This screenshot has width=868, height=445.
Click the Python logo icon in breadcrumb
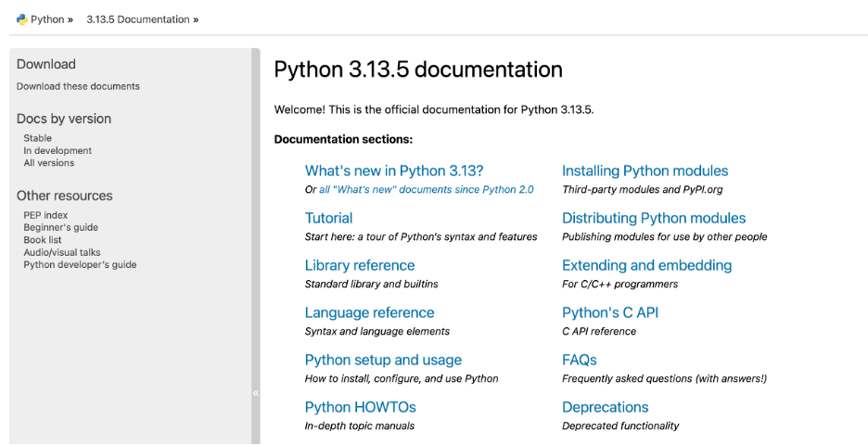[21, 19]
